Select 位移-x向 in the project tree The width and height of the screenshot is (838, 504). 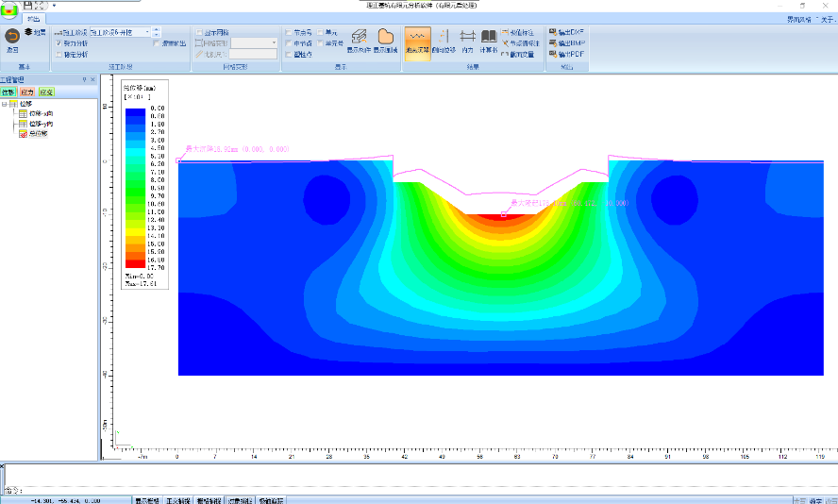point(40,113)
